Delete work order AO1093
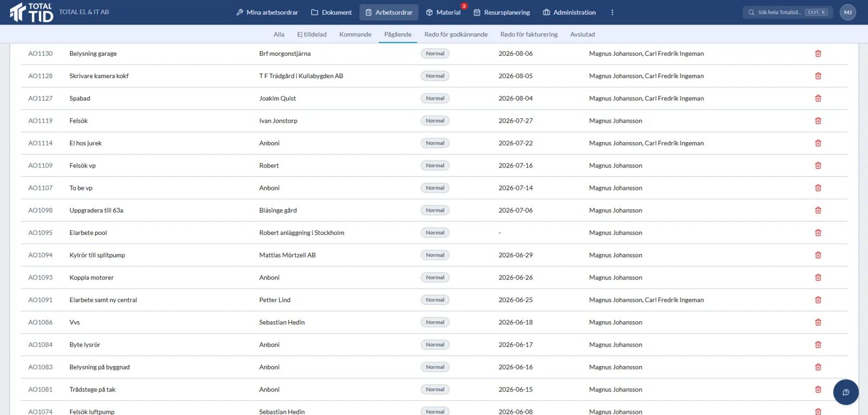 coord(818,277)
